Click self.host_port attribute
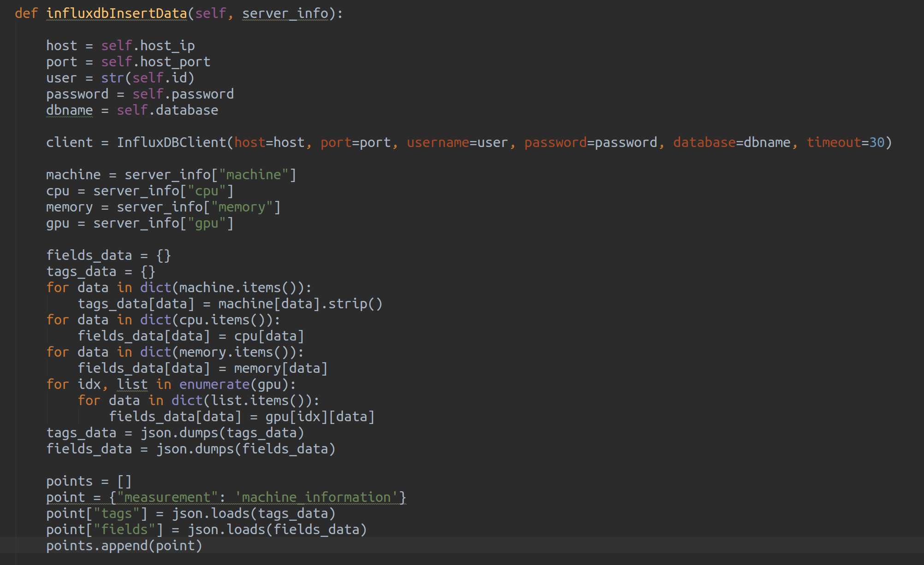 (x=155, y=62)
